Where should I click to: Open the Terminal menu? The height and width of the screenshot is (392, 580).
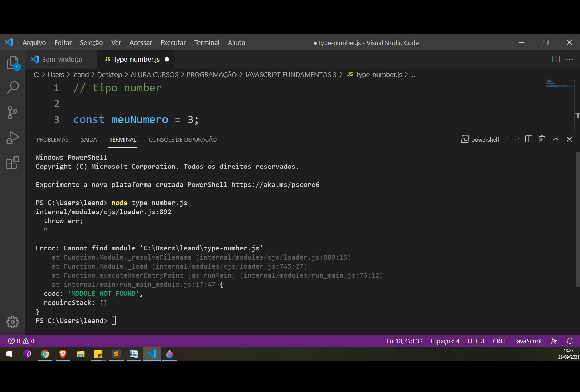click(206, 42)
